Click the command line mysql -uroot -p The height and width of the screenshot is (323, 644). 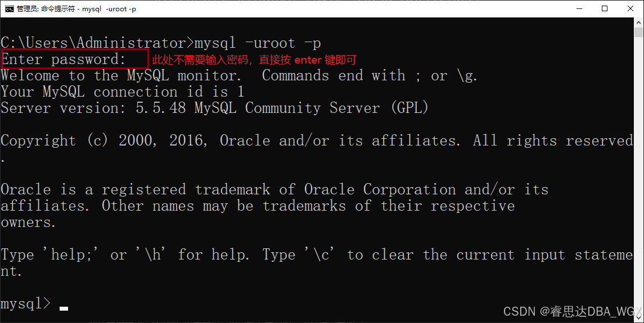click(x=258, y=43)
